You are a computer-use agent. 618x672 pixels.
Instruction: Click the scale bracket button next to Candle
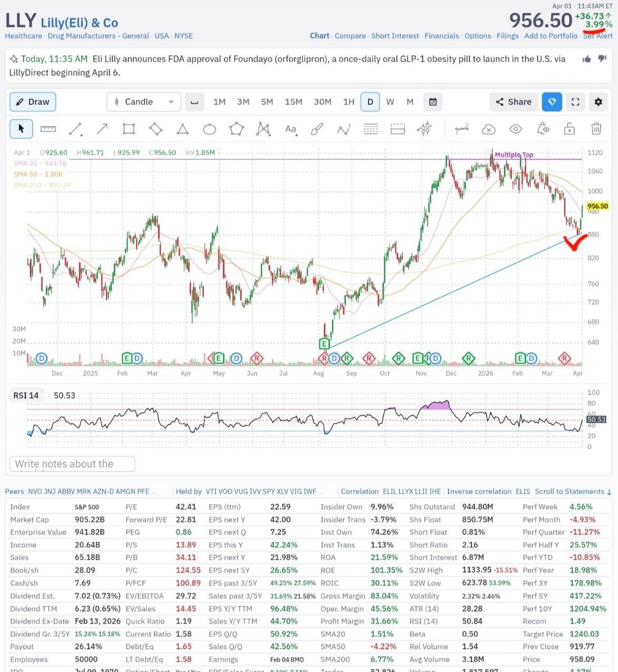click(194, 102)
